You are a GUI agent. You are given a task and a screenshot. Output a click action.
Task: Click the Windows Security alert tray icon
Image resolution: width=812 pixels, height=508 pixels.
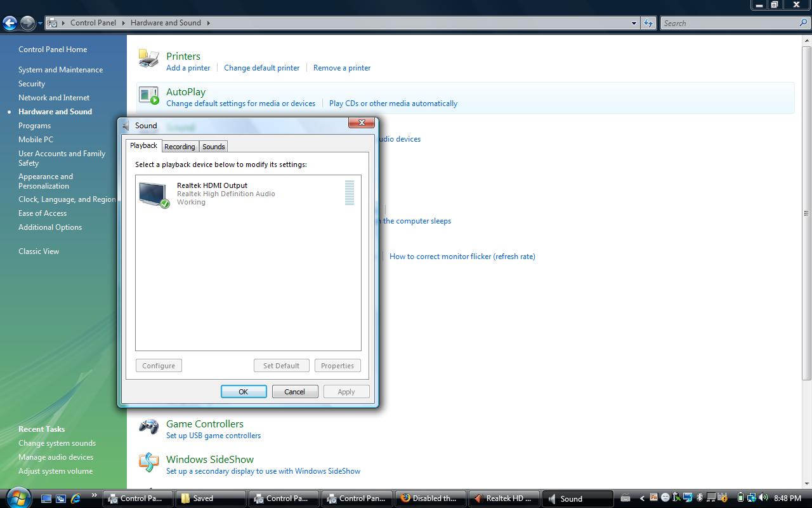click(723, 497)
